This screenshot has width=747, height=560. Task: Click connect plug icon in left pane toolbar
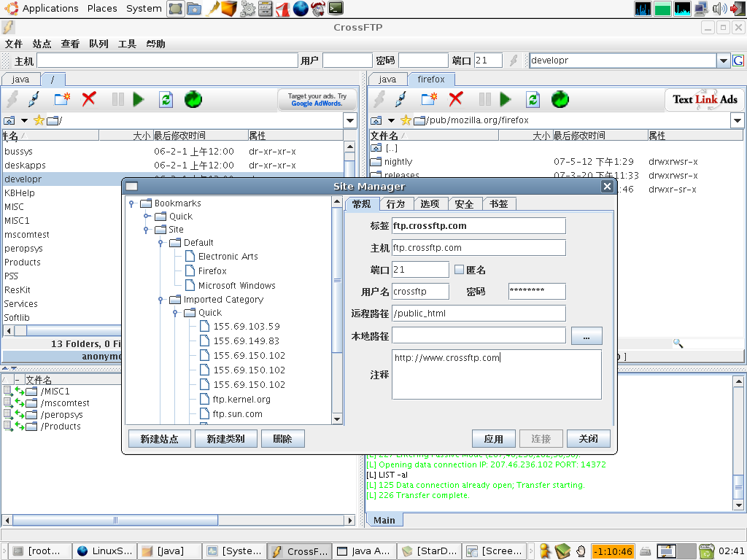pyautogui.click(x=34, y=99)
